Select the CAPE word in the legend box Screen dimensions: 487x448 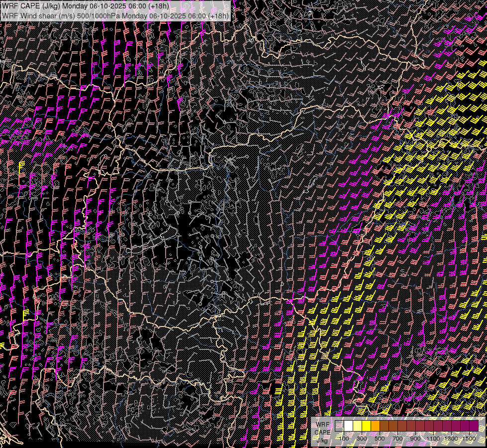click(322, 432)
